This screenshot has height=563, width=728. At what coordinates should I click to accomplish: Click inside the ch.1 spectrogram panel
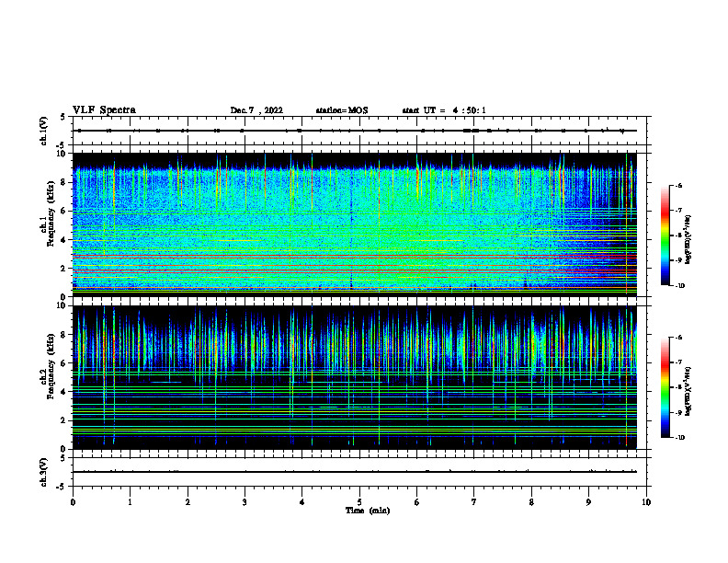(355, 224)
